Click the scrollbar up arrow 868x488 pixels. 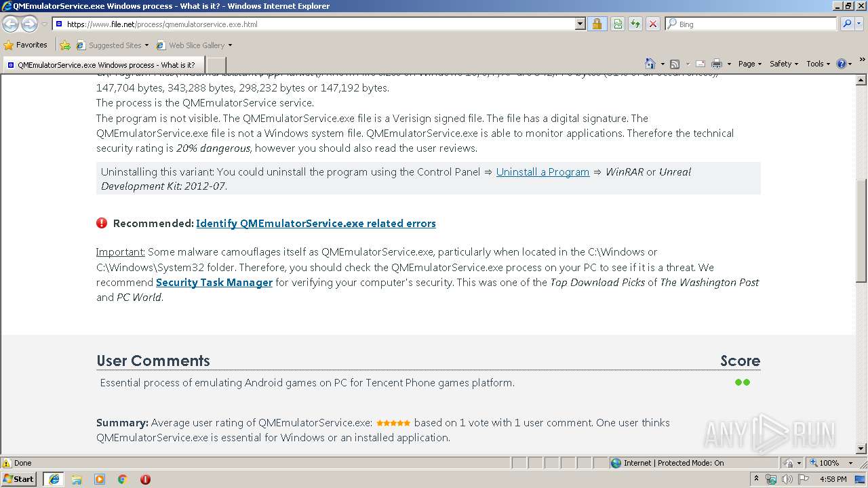tap(861, 79)
